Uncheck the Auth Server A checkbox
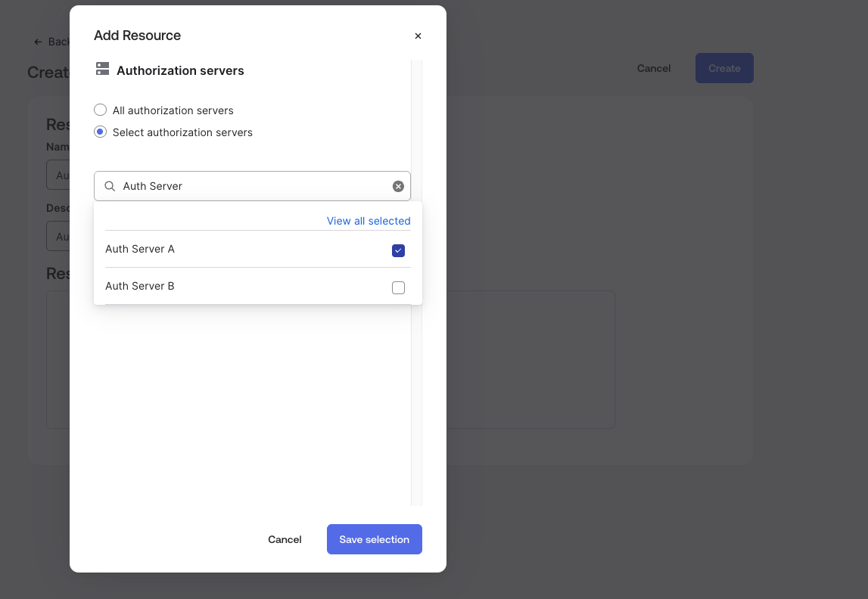This screenshot has height=599, width=868. click(398, 250)
